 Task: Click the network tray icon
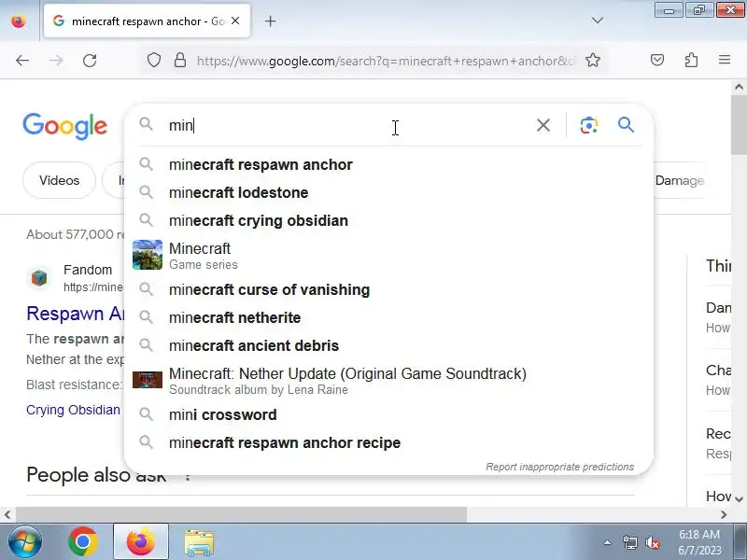(629, 542)
